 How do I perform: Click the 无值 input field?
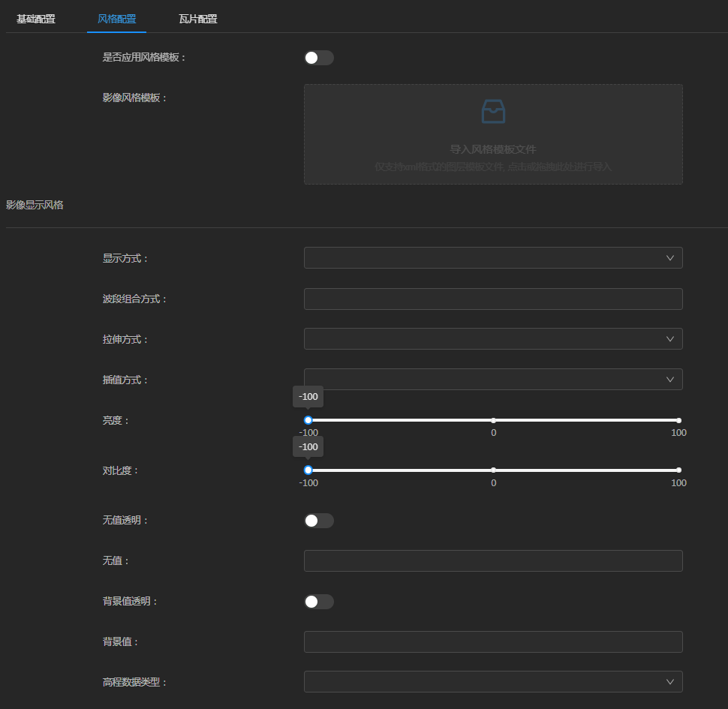493,560
